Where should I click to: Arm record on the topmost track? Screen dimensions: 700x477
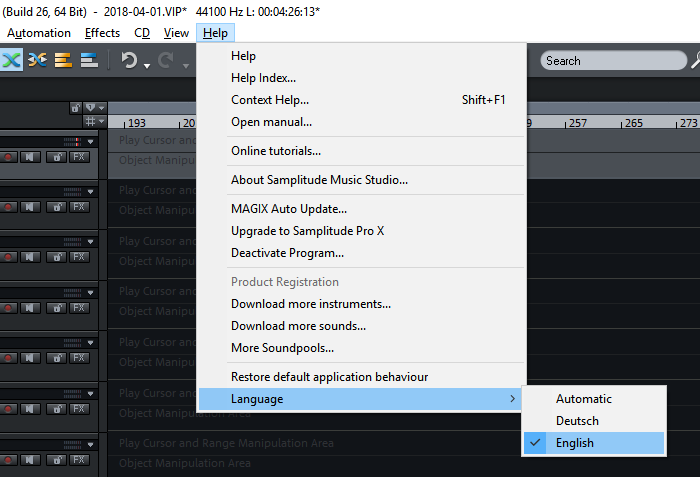10,156
